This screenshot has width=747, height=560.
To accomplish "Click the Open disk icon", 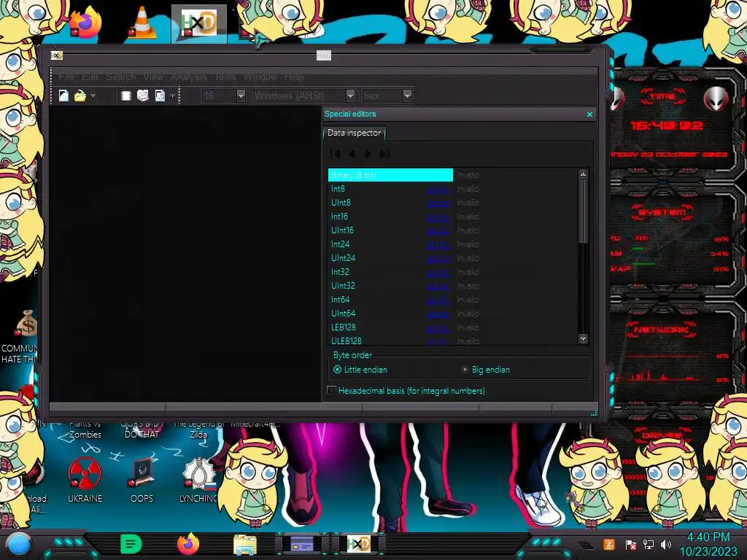I will click(x=142, y=96).
